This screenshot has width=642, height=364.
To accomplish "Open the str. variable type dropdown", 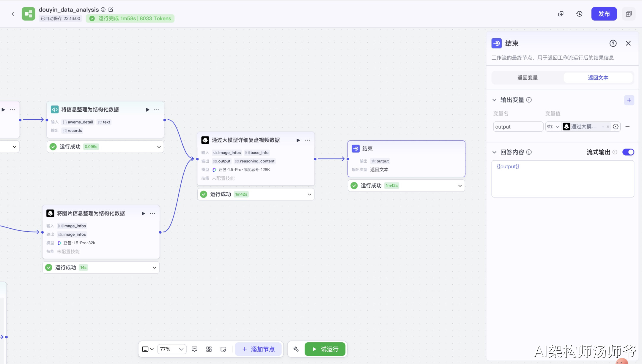I will pyautogui.click(x=553, y=127).
